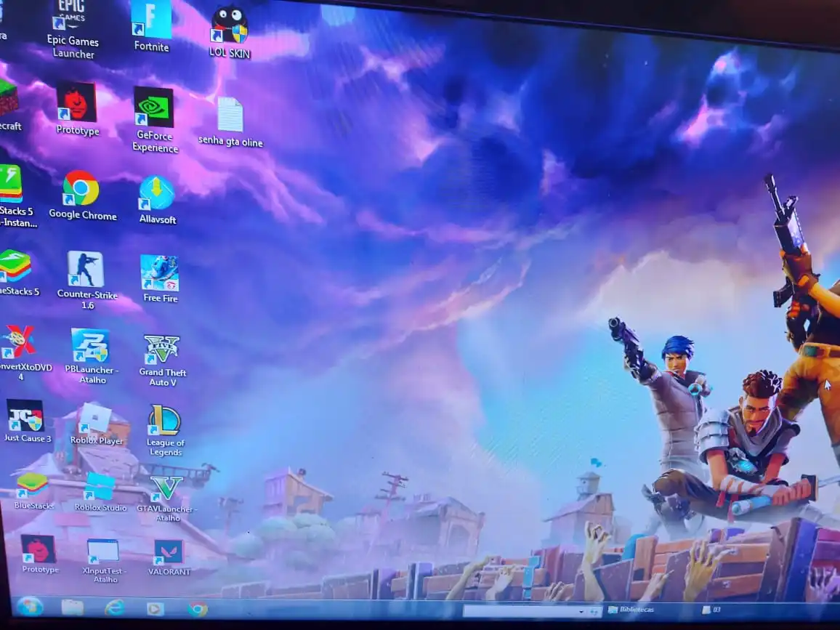Launch the Grand Theft Auto V icon
Viewport: 840px width, 630px height.
coord(162,360)
